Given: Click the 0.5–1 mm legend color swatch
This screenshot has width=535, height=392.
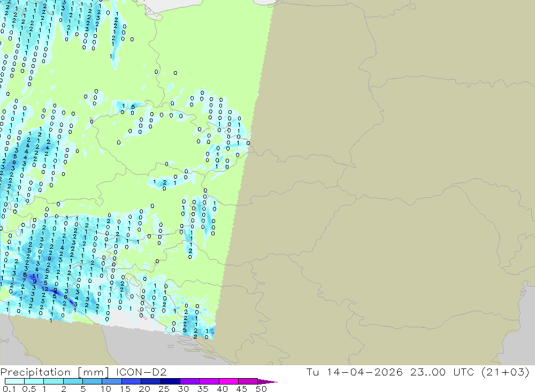Looking at the screenshot, I should tap(34, 381).
